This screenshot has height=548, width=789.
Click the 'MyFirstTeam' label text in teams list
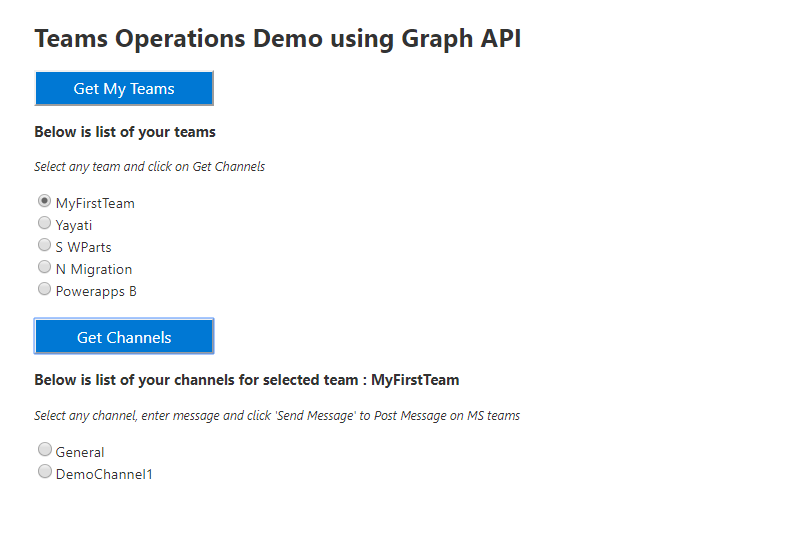point(95,203)
